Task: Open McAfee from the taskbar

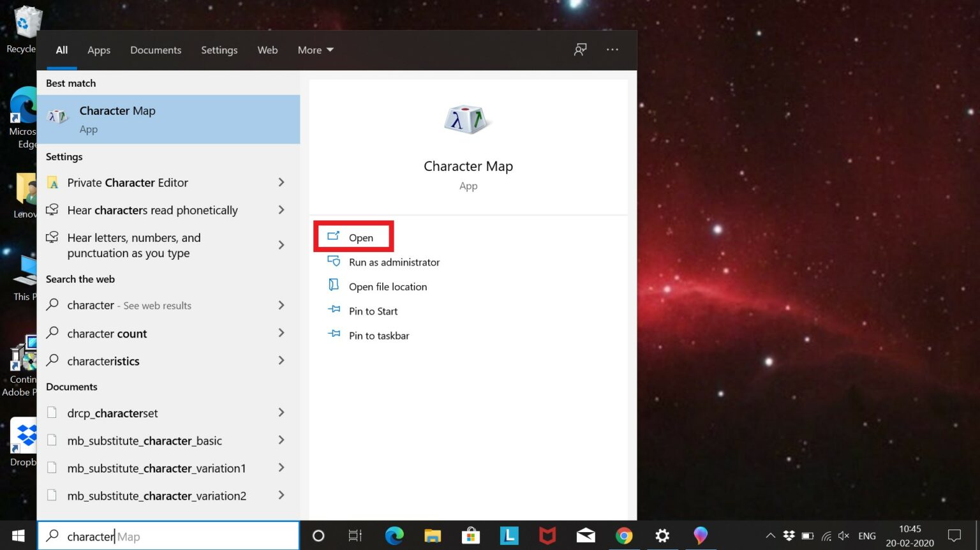Action: 547,536
